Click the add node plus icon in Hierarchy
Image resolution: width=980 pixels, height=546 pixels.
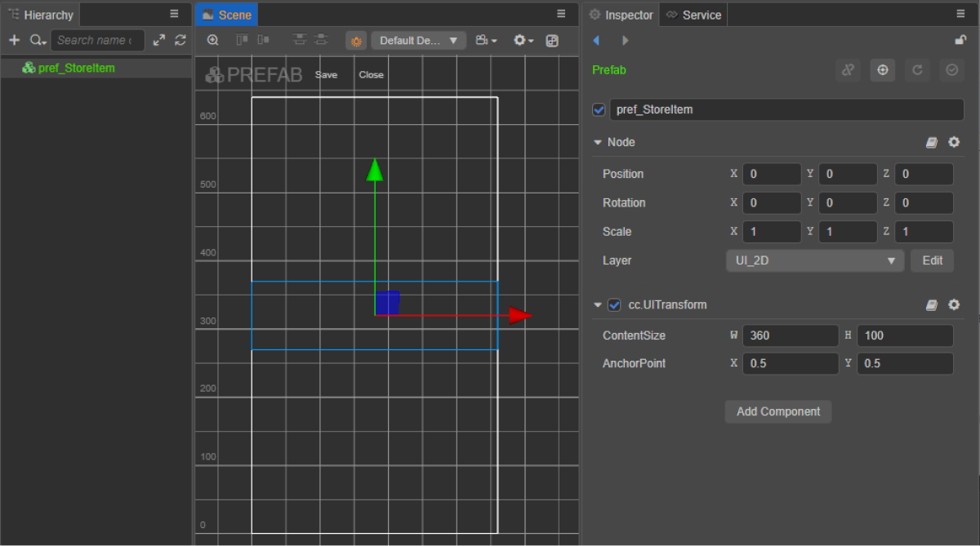tap(14, 40)
